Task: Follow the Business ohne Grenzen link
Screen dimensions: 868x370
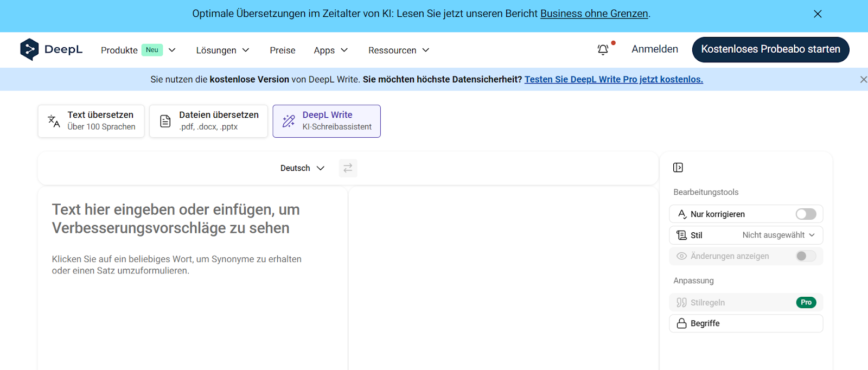Action: pyautogui.click(x=594, y=14)
